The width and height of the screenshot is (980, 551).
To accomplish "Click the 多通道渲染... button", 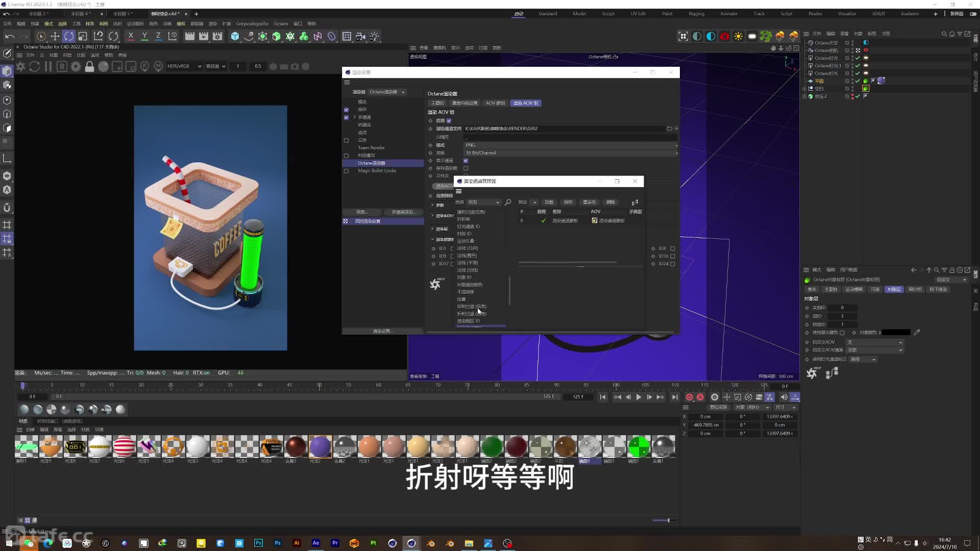I will point(403,212).
